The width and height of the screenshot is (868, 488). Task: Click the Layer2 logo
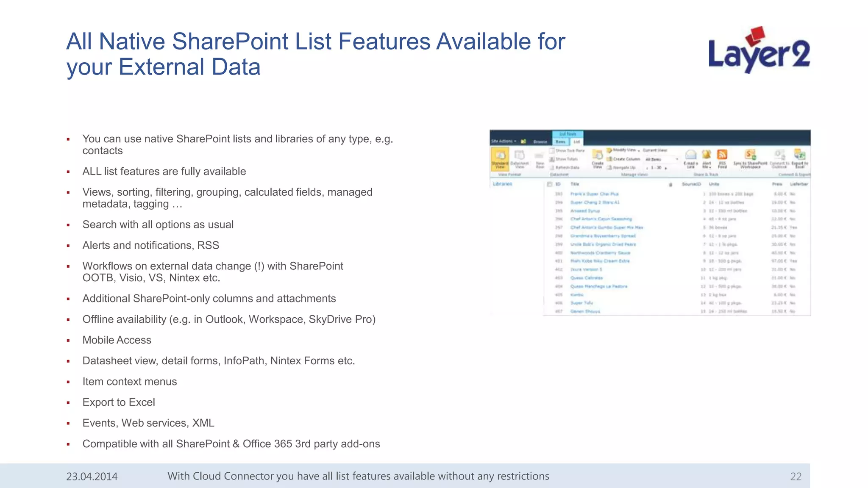pos(759,50)
